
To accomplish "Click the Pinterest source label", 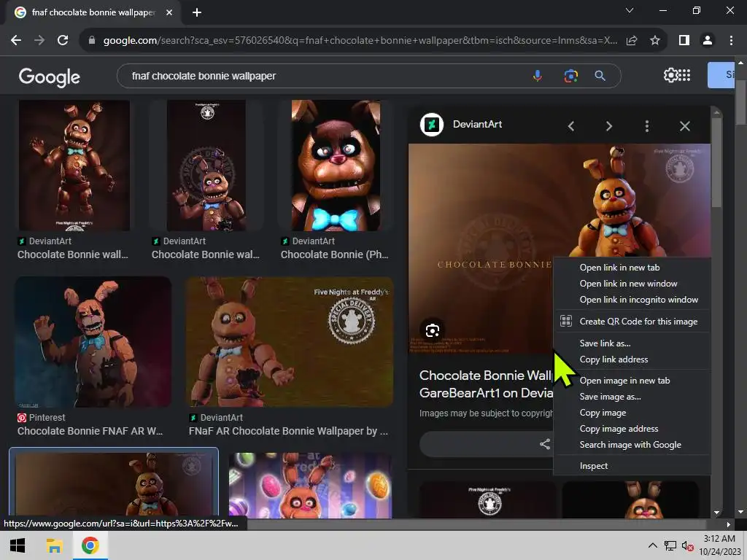I will 47,418.
